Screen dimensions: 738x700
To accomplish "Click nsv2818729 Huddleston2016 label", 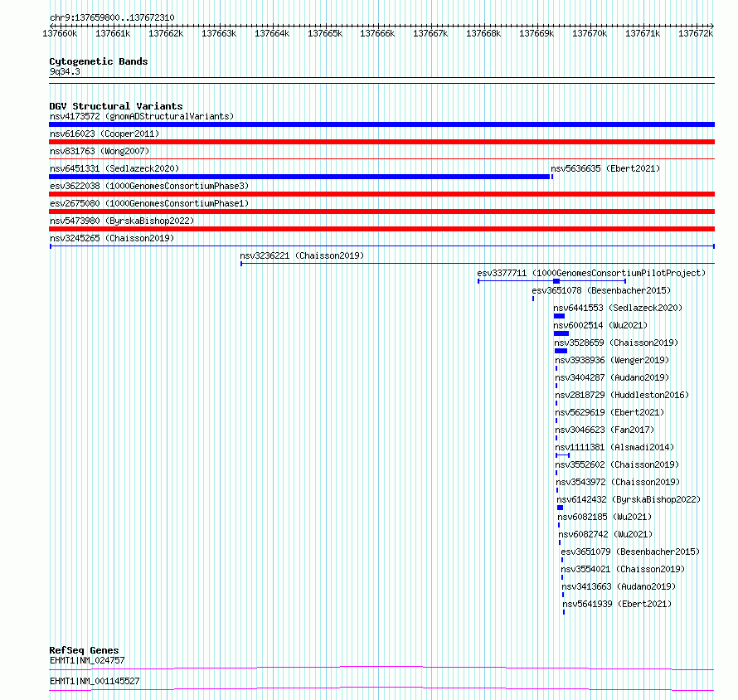I will pos(622,395).
